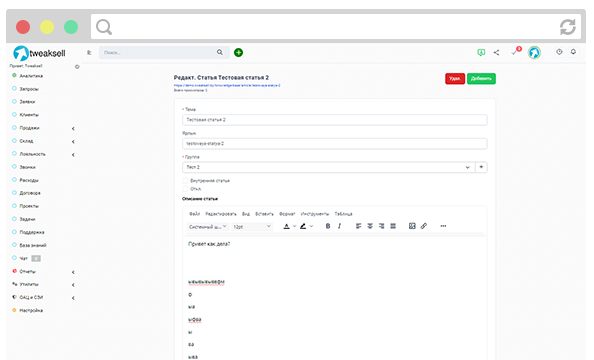Toggle bold formatting in the editor

[x=328, y=226]
